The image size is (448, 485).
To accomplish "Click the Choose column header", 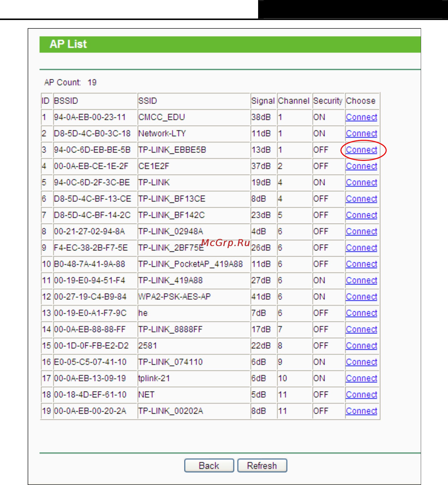I will click(361, 101).
